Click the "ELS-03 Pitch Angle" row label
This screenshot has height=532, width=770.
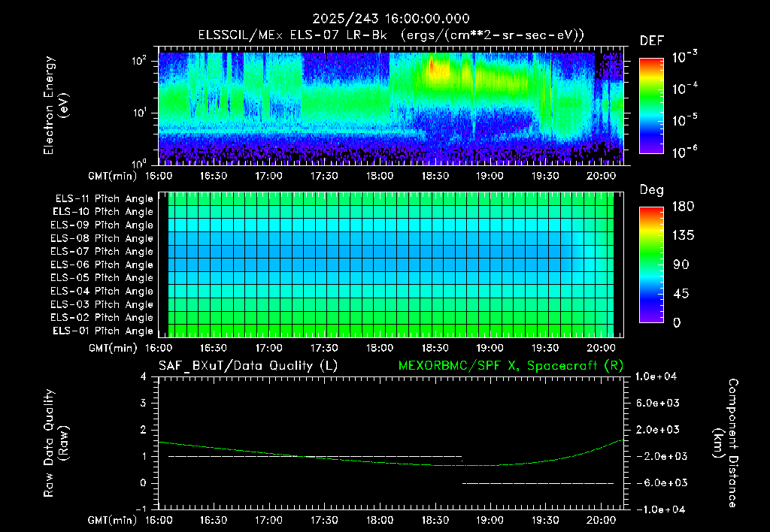tap(102, 304)
